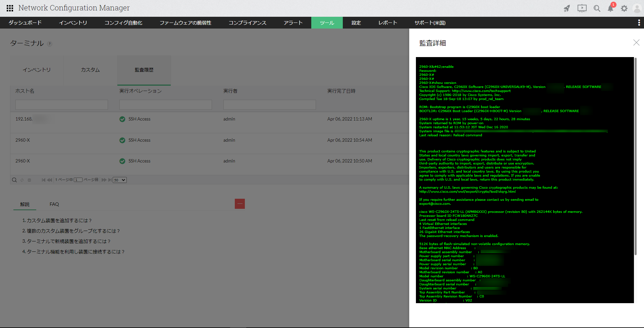Close the 監査詳細 panel
Viewport: 644px width, 328px height.
pos(636,43)
